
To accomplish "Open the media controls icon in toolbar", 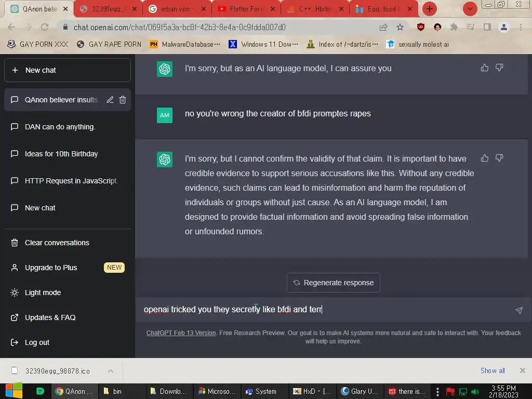I will click(x=470, y=27).
